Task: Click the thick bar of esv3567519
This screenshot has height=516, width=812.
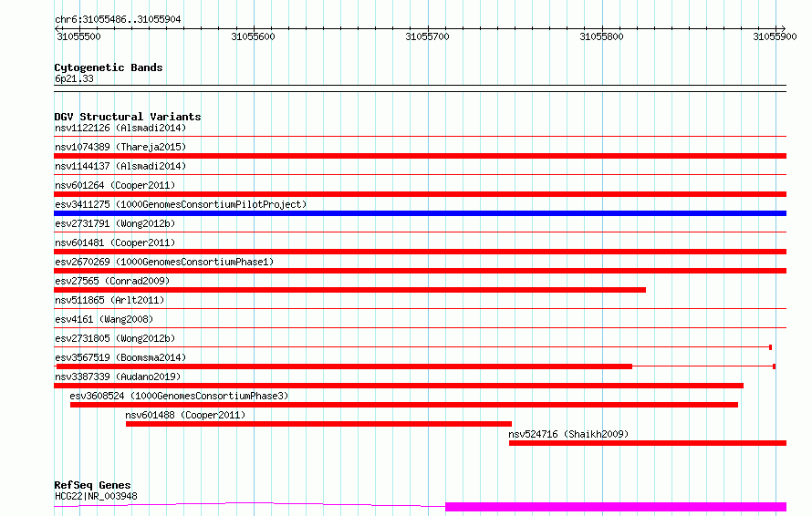Action: pyautogui.click(x=344, y=366)
